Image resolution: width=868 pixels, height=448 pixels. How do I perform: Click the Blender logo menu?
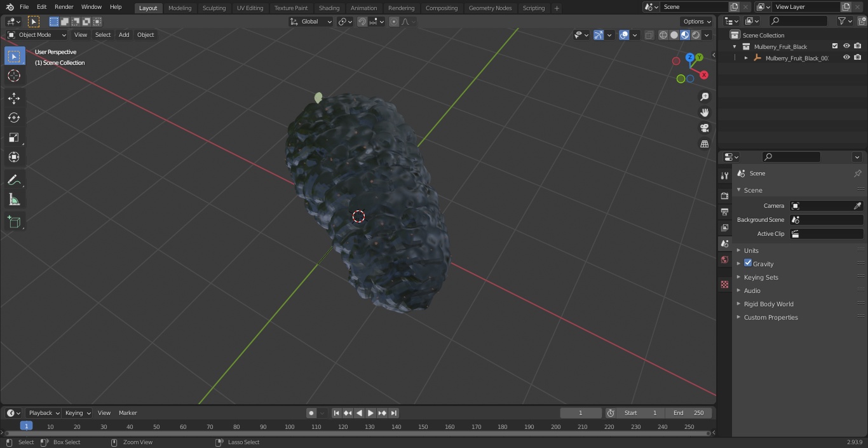click(x=10, y=7)
